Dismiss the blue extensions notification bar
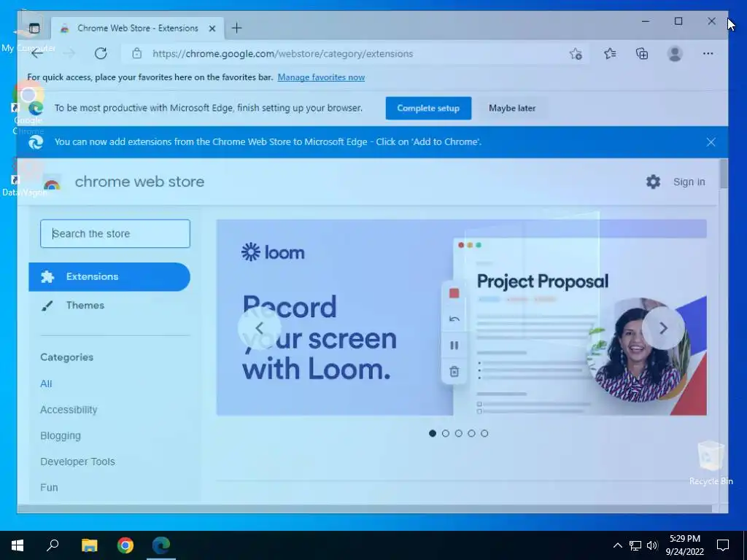747x560 pixels. click(x=711, y=142)
